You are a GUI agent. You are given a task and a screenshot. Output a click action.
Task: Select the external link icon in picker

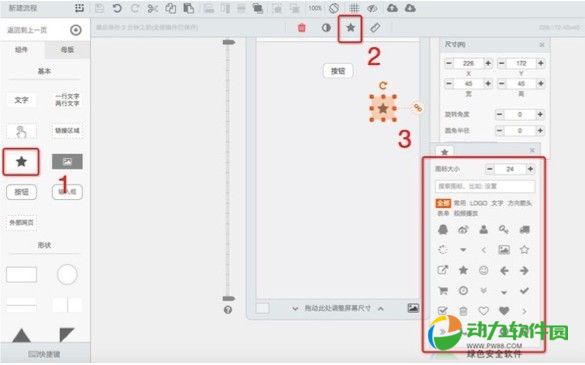point(443,270)
